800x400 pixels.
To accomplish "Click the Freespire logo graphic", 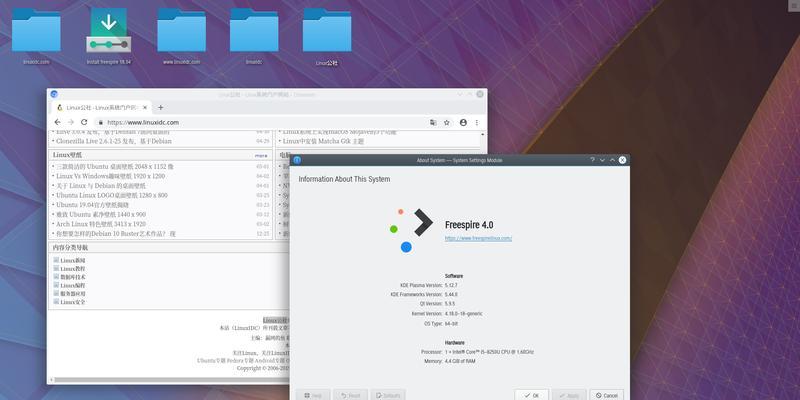I will [411, 231].
